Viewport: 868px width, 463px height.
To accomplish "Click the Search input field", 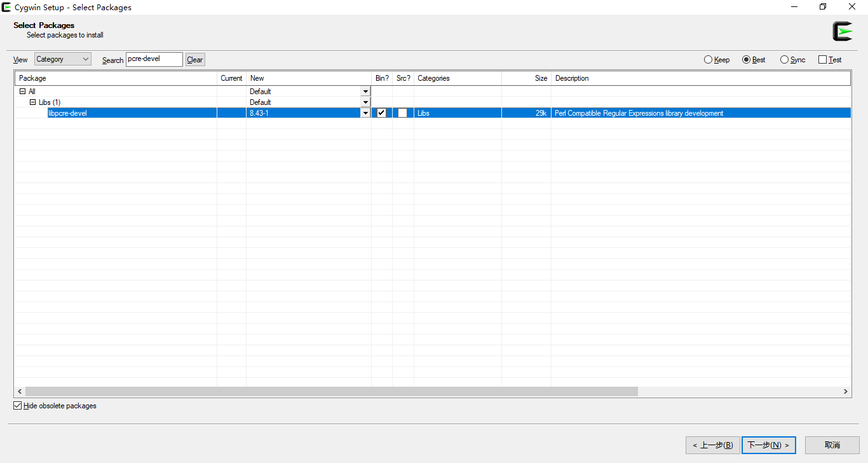I will click(x=154, y=59).
